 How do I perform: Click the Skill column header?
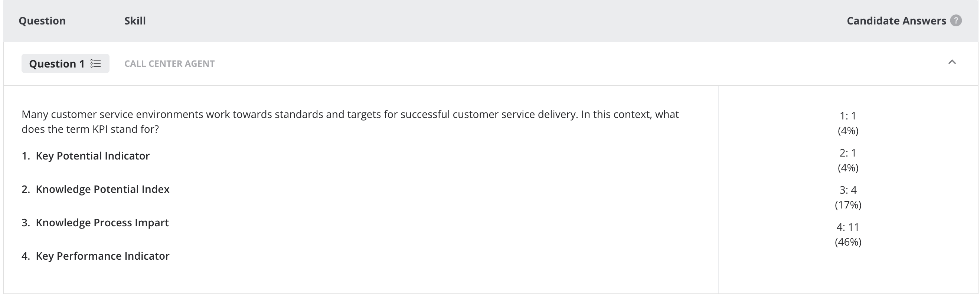(x=135, y=20)
